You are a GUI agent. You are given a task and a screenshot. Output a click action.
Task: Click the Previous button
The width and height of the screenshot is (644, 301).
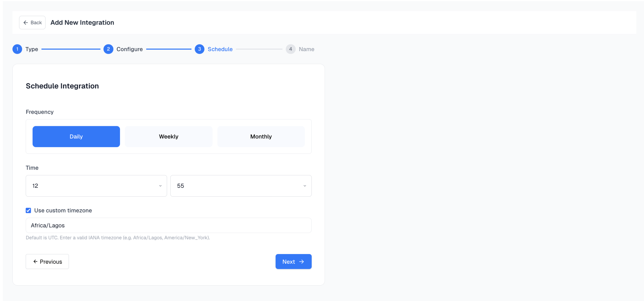click(47, 262)
